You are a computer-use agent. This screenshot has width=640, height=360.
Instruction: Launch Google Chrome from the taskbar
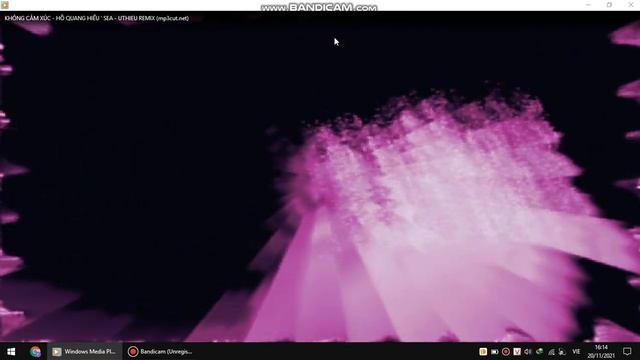coord(35,351)
